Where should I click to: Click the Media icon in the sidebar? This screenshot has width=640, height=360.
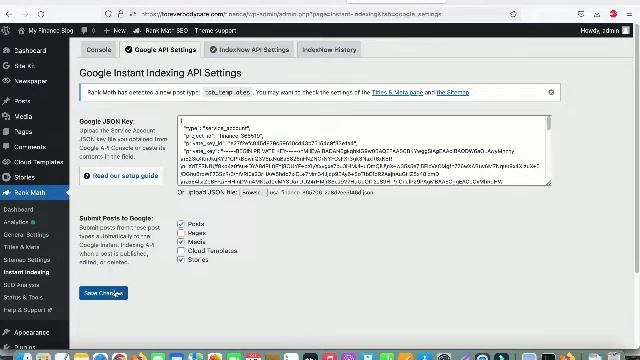coord(6,116)
